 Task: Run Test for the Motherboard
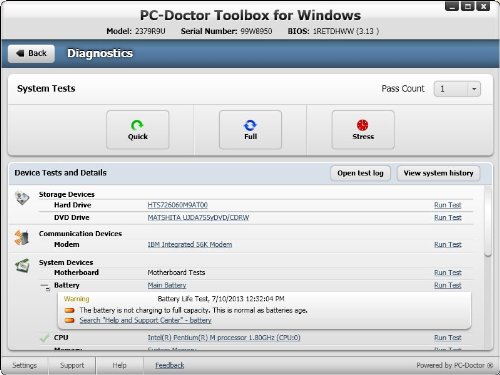448,272
